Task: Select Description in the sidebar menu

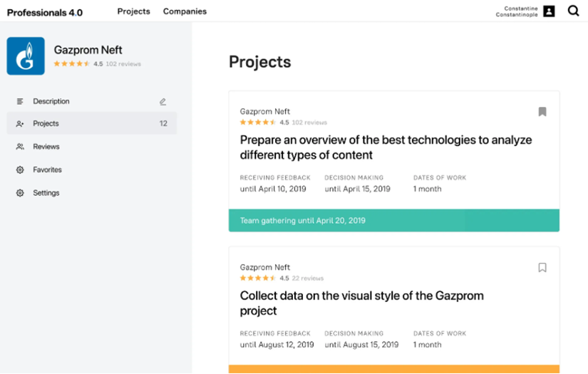Action: [51, 101]
